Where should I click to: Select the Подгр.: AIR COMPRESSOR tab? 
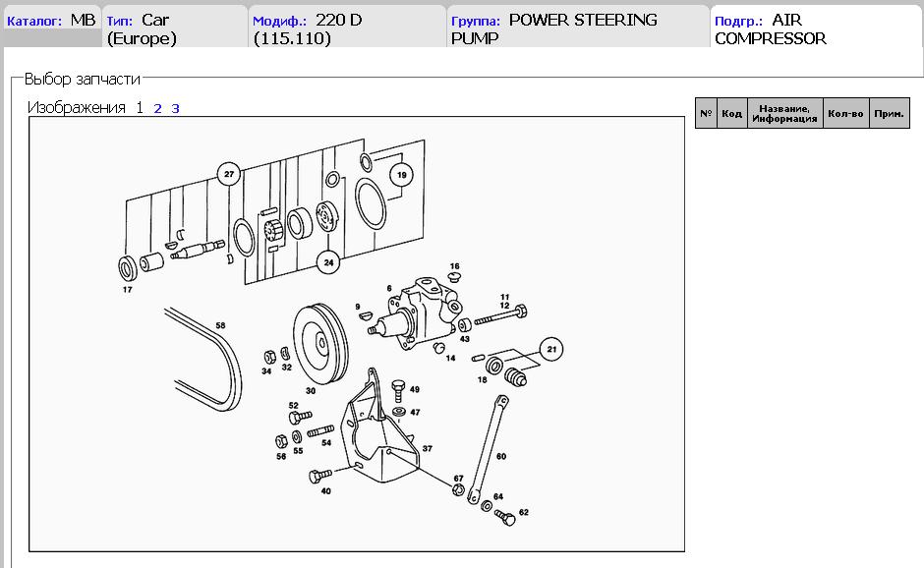(x=814, y=28)
